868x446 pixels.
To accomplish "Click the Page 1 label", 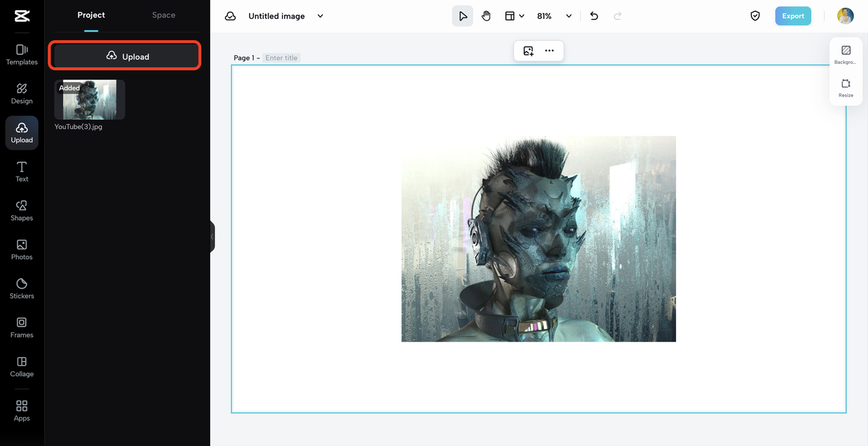I will pyautogui.click(x=244, y=58).
